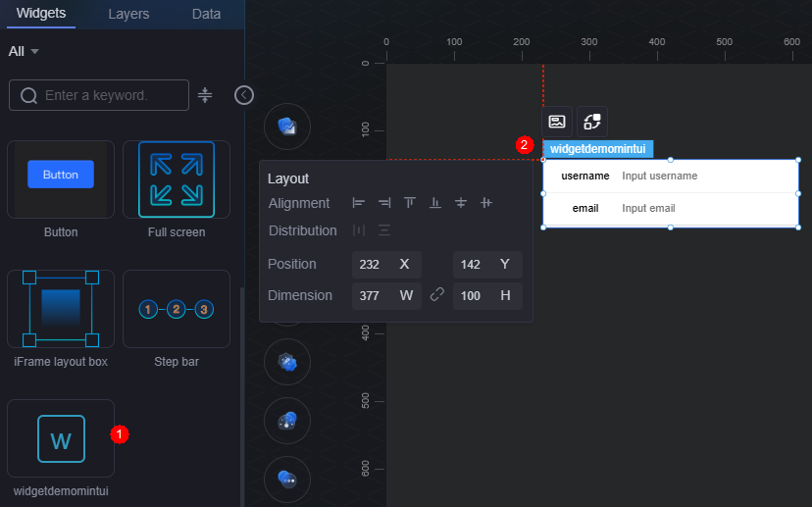This screenshot has width=812, height=507.
Task: Click align right icon
Action: point(384,203)
